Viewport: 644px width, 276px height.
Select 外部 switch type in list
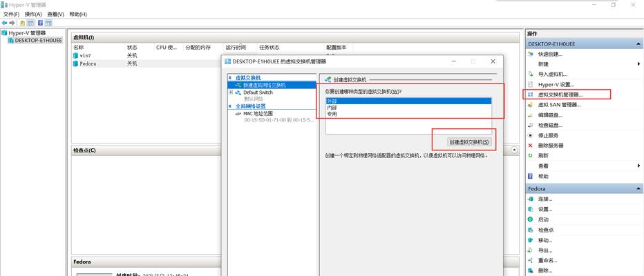(x=408, y=101)
